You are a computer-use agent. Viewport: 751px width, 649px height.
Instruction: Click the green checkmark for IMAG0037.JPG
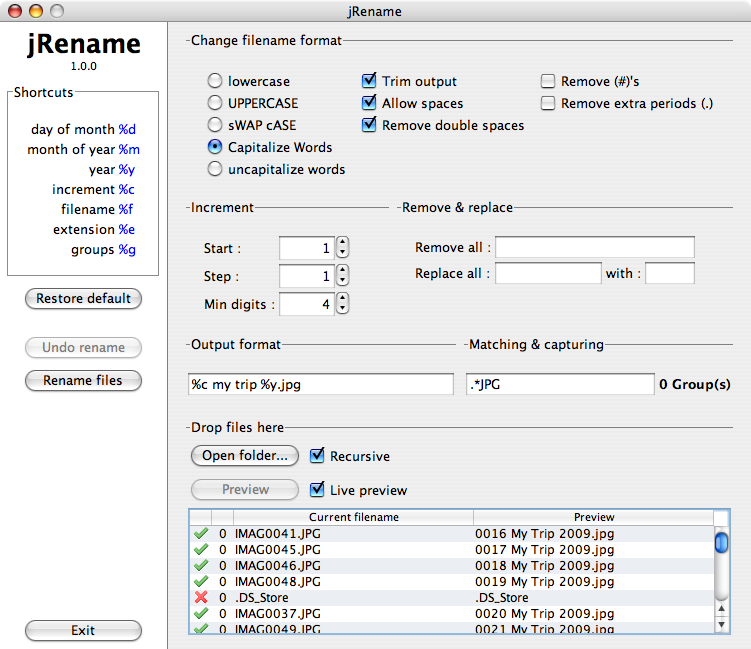click(201, 613)
